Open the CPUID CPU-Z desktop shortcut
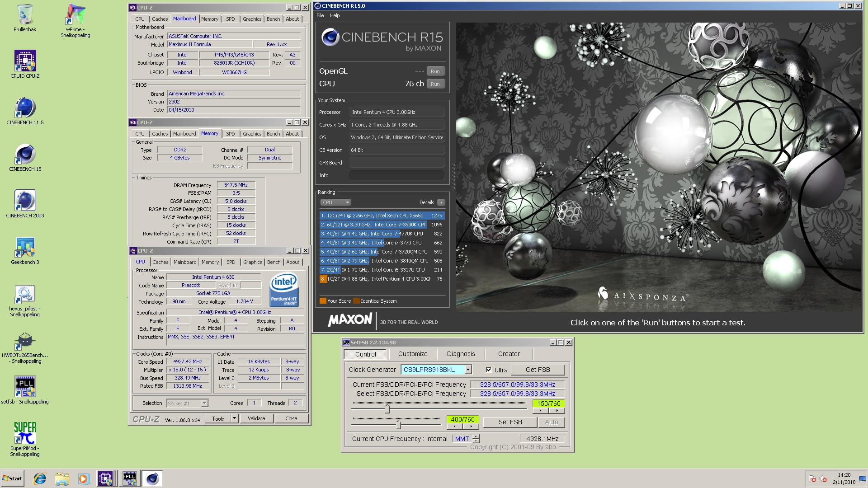 (x=25, y=64)
